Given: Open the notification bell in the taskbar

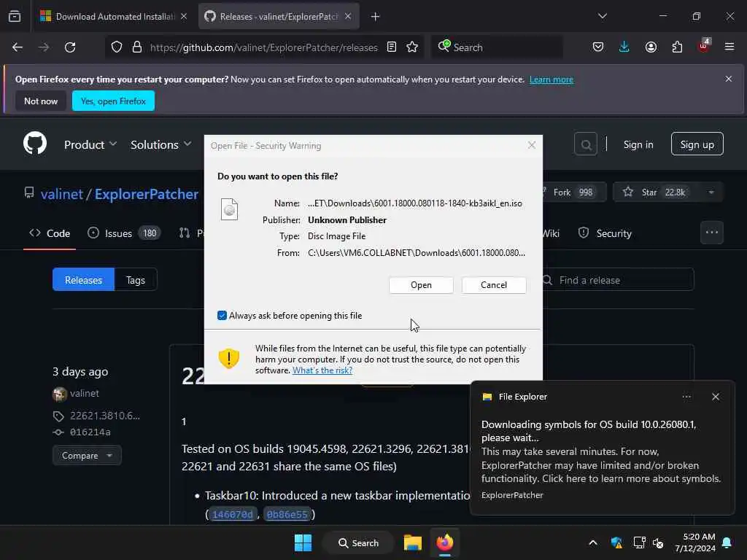Looking at the screenshot, I should click(x=727, y=542).
